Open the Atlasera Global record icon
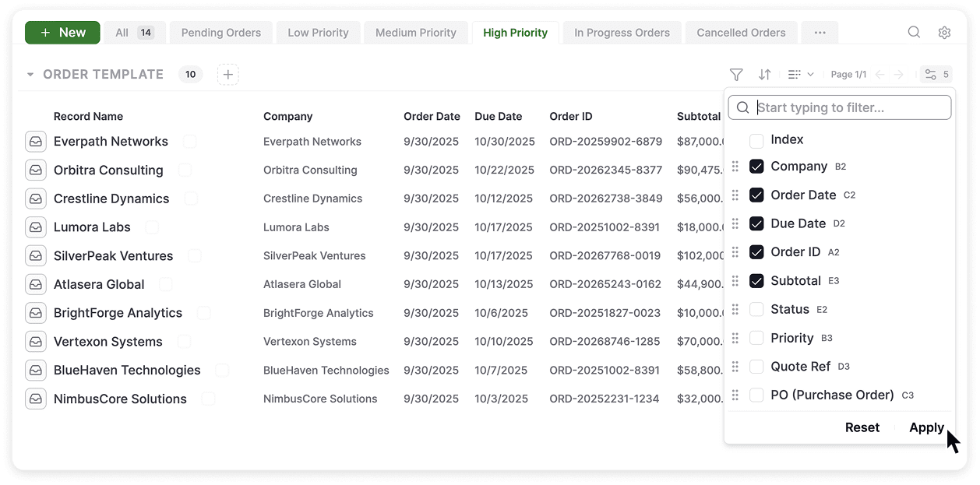This screenshot has height=485, width=980. pyautogui.click(x=35, y=284)
